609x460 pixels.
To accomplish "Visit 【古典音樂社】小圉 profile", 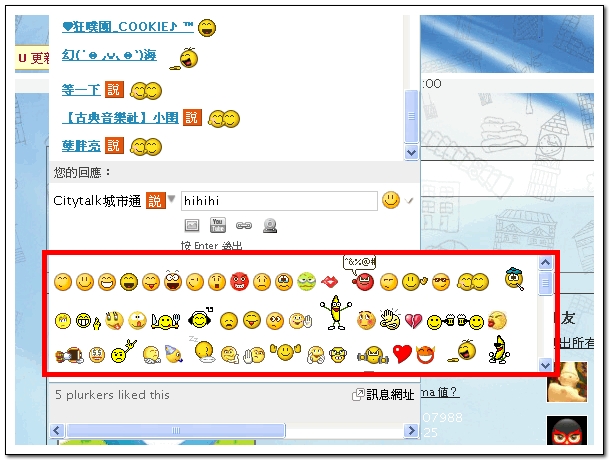I will 120,118.
